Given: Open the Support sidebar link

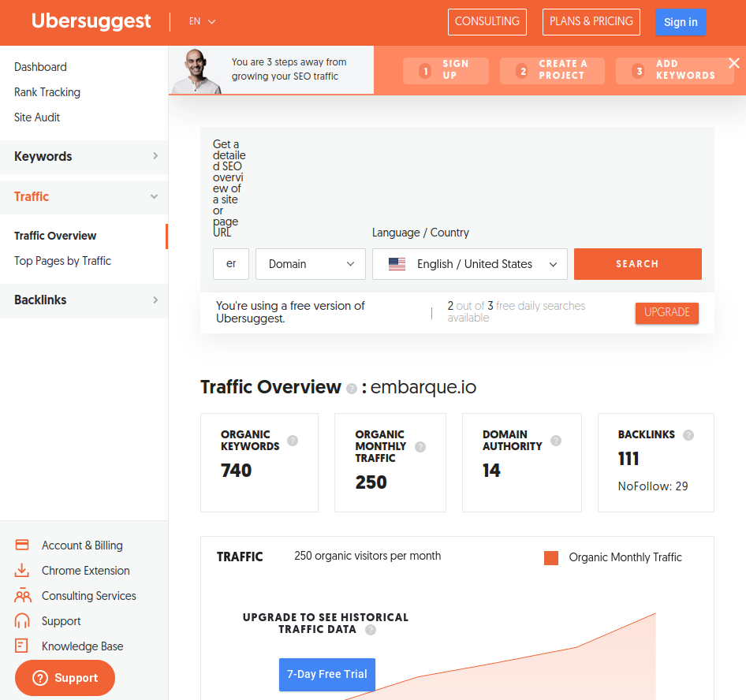Looking at the screenshot, I should point(61,621).
